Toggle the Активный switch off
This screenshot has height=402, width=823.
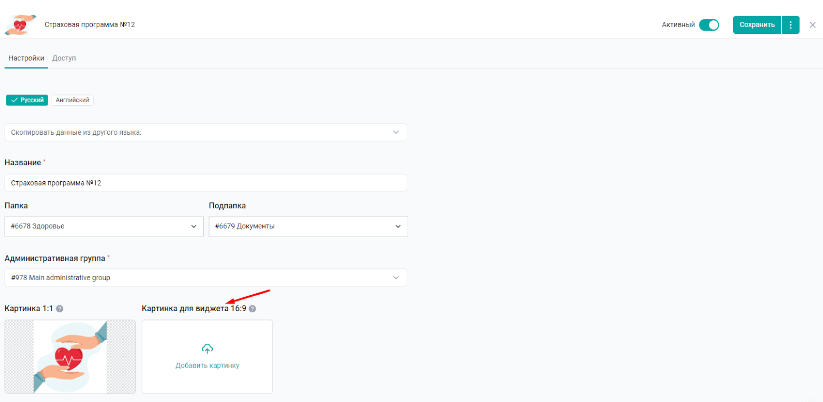[x=709, y=25]
